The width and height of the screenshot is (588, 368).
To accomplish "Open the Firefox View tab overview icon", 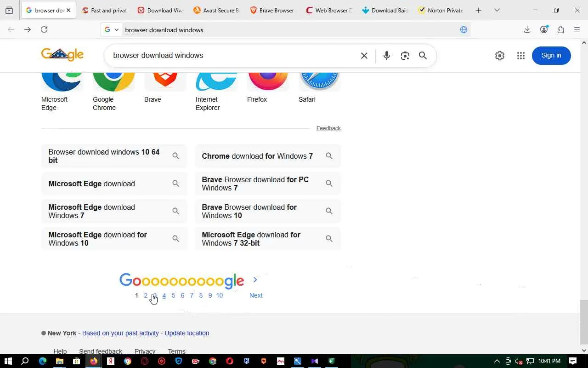I will [9, 10].
